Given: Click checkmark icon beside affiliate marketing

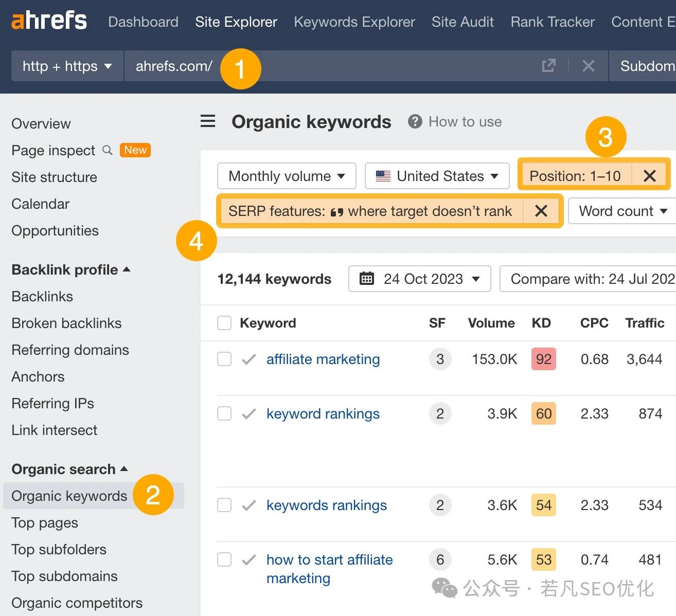Looking at the screenshot, I should click(249, 359).
